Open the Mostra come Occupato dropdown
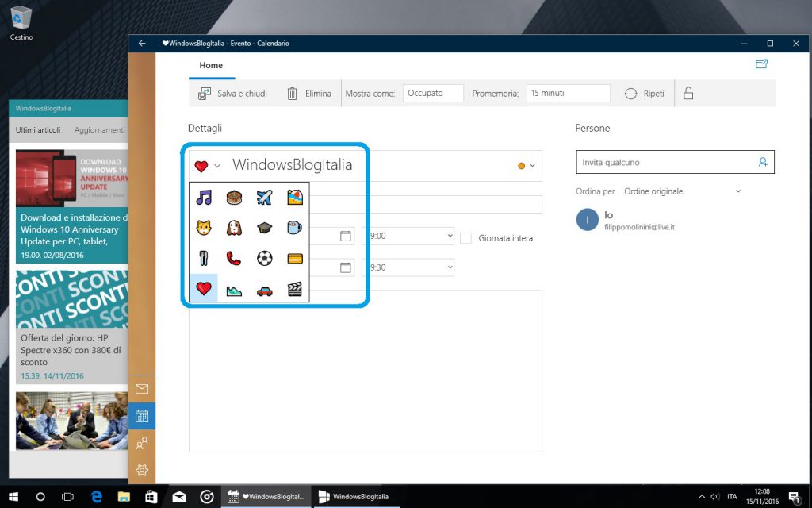812x508 pixels. (433, 94)
